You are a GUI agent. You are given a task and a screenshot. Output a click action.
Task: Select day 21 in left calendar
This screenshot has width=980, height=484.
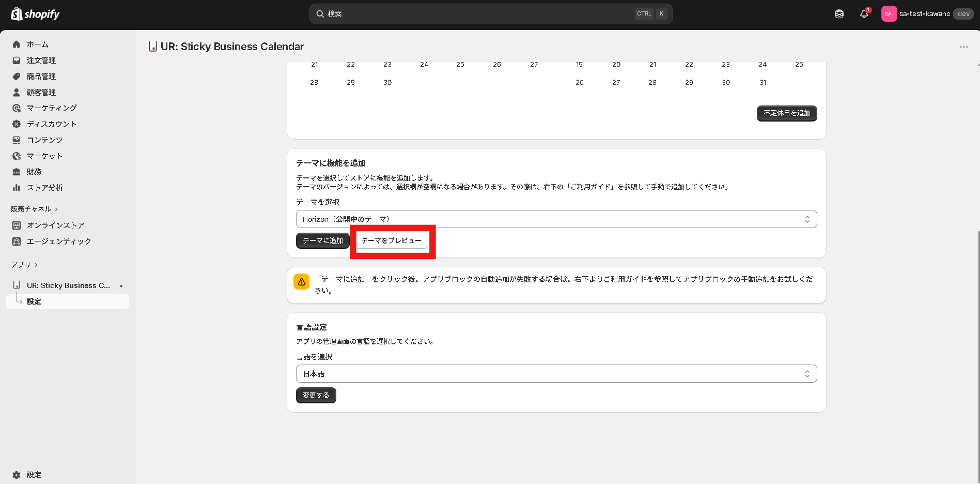click(315, 65)
